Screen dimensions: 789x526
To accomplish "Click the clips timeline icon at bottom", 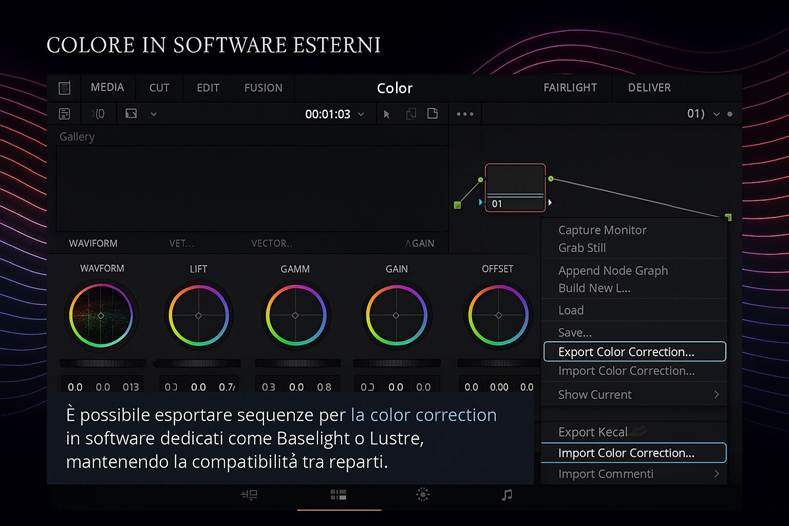I will click(x=249, y=495).
